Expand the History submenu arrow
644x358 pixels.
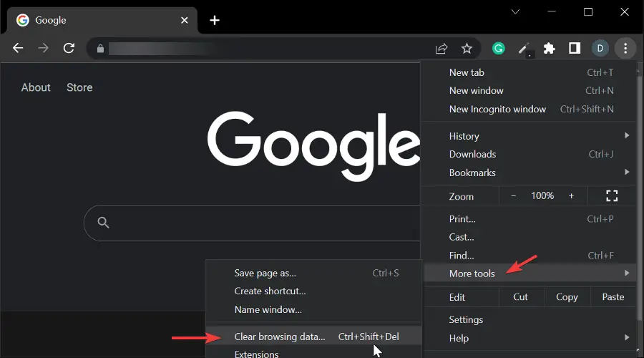point(627,135)
